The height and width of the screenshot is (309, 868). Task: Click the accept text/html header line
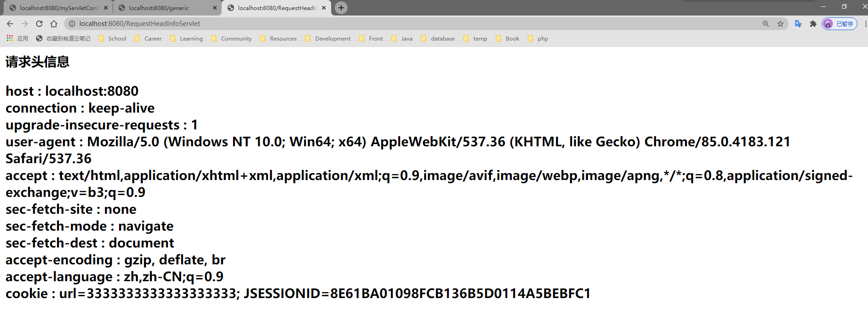(429, 175)
